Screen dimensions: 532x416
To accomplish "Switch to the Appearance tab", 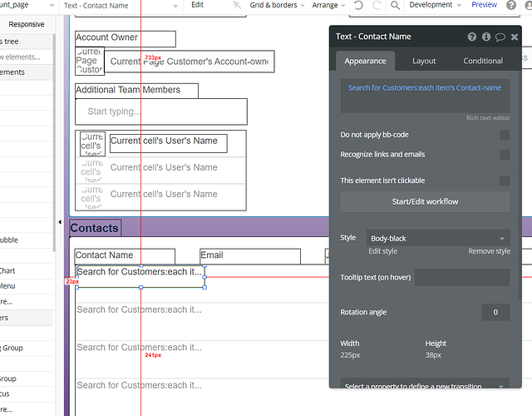I will point(365,61).
